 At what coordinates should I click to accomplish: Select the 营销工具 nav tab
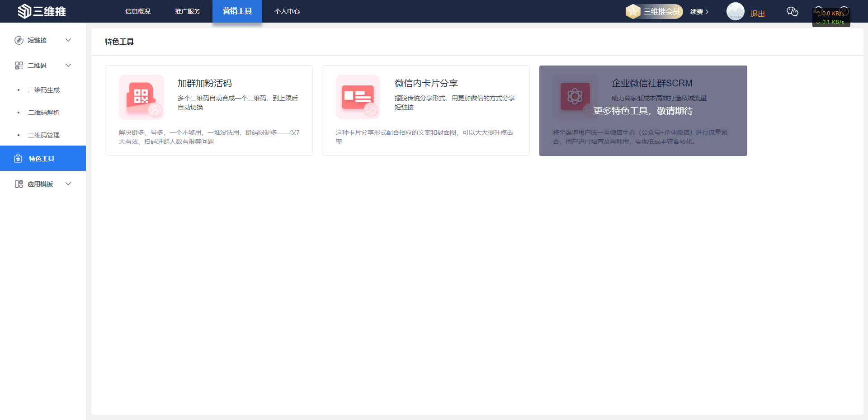click(237, 11)
